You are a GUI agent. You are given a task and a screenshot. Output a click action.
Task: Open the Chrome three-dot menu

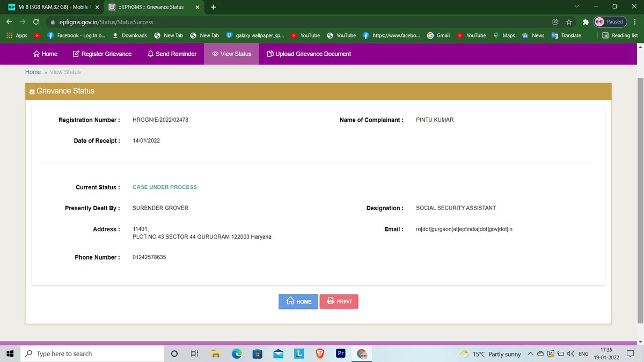[x=634, y=22]
